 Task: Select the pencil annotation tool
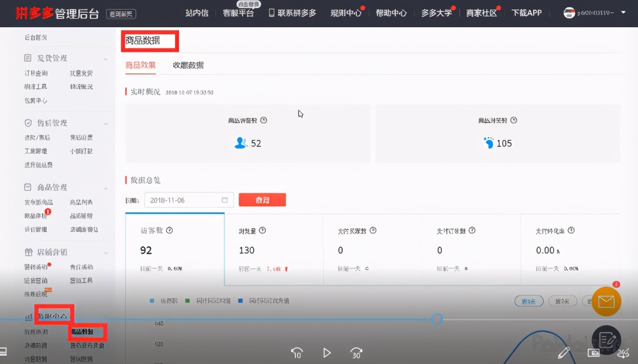click(564, 353)
